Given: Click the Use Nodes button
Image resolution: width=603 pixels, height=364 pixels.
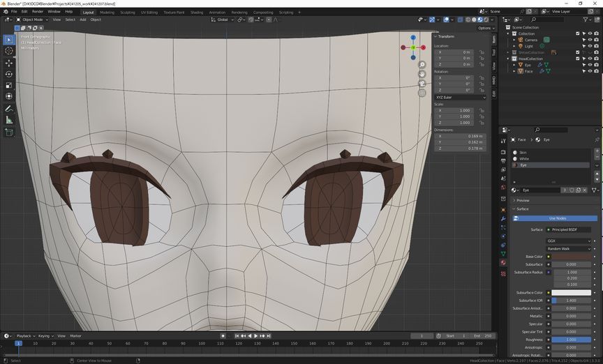Looking at the screenshot, I should tap(557, 218).
